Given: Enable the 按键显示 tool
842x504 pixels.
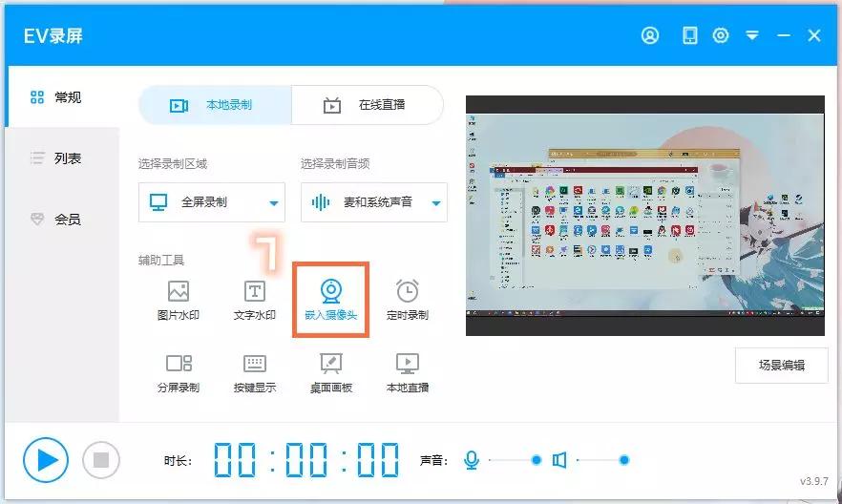Looking at the screenshot, I should (x=255, y=373).
